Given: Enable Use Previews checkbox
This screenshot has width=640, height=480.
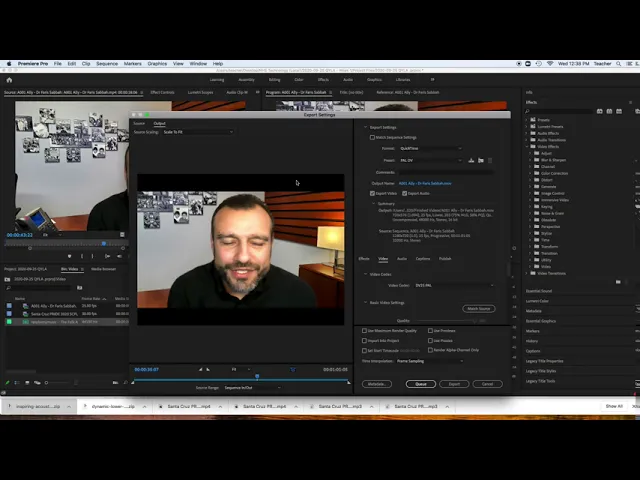Looking at the screenshot, I should coord(430,331).
